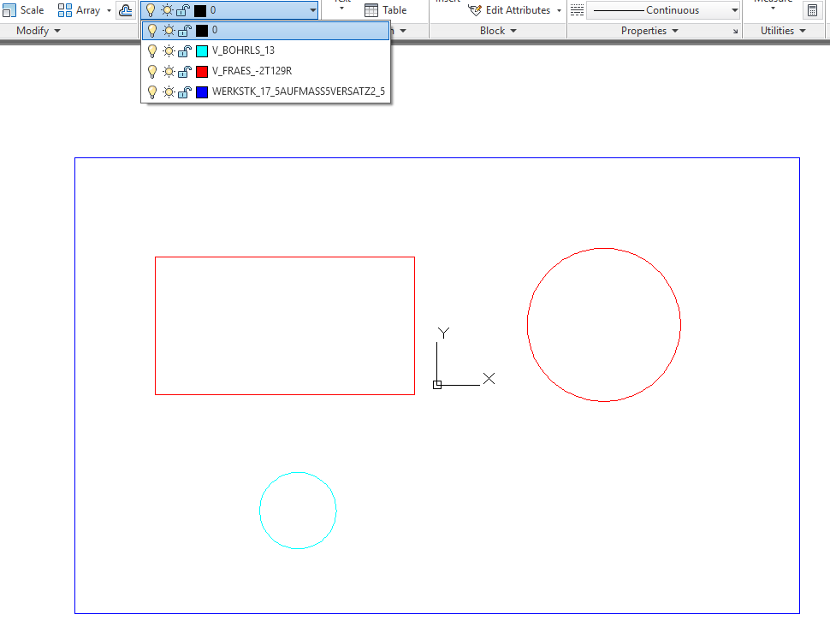Click the linetype icon beside Continuous

tap(577, 10)
